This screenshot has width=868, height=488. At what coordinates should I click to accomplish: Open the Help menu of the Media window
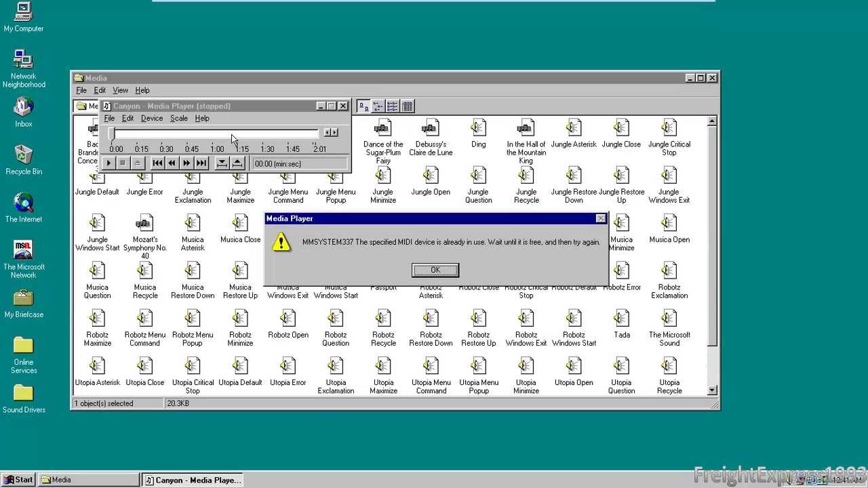(142, 90)
